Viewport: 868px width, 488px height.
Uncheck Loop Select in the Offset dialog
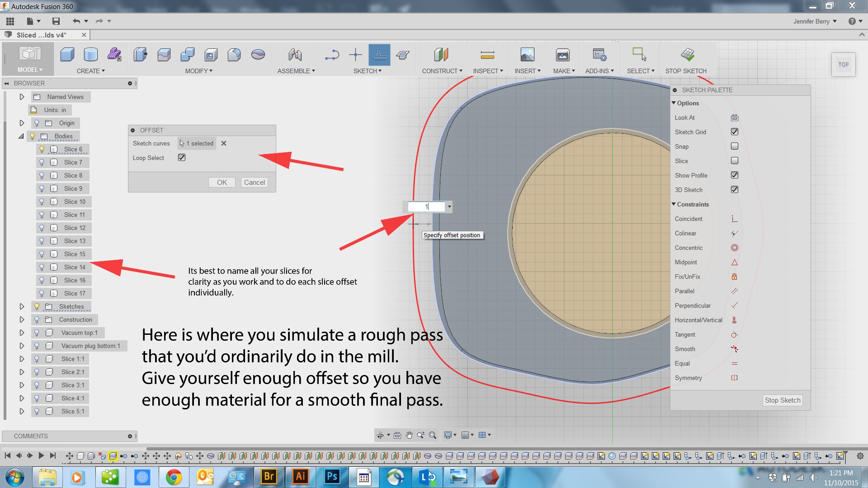pyautogui.click(x=181, y=157)
